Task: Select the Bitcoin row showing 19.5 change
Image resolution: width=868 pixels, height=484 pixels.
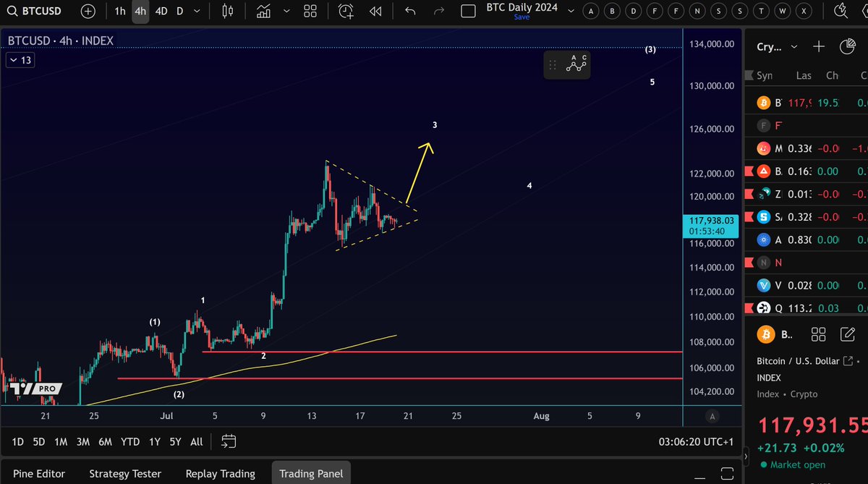Action: coord(807,103)
